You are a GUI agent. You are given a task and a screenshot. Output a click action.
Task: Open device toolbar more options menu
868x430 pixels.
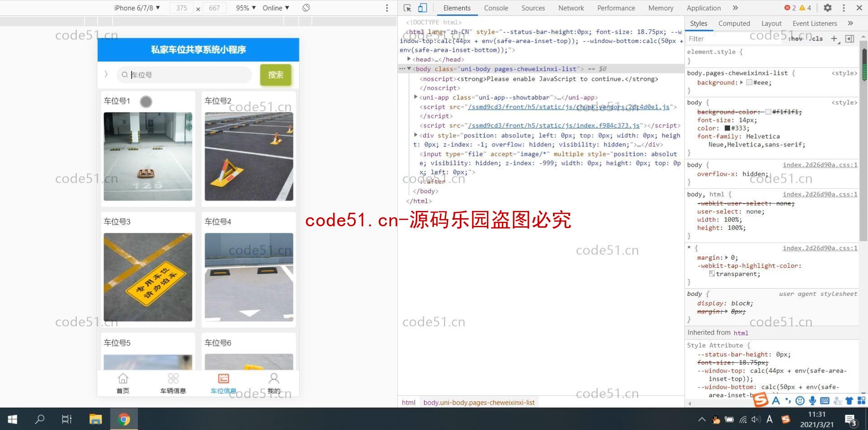[x=387, y=8]
